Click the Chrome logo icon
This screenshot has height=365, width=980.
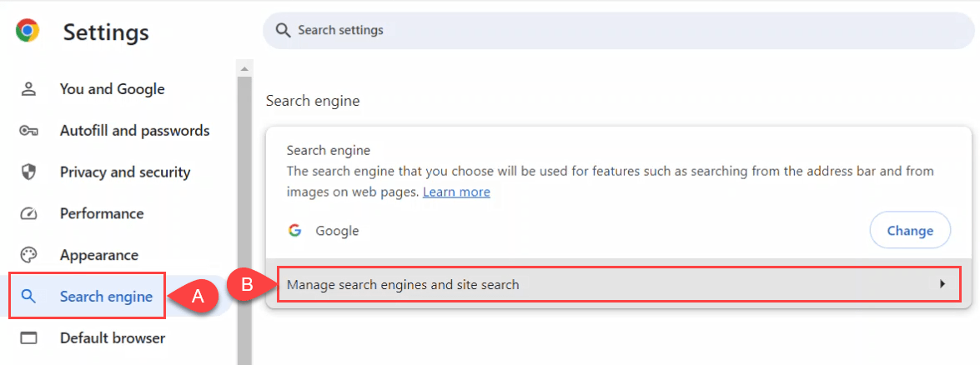[28, 32]
